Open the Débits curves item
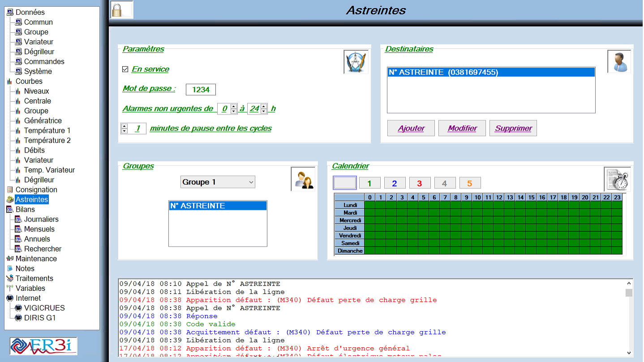Image resolution: width=644 pixels, height=362 pixels. pyautogui.click(x=34, y=150)
